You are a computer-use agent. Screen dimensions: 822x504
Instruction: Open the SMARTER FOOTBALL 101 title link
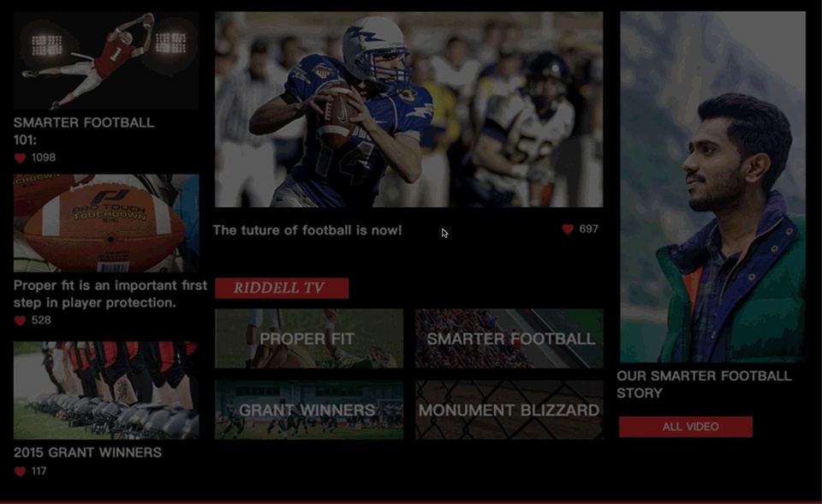tap(84, 131)
